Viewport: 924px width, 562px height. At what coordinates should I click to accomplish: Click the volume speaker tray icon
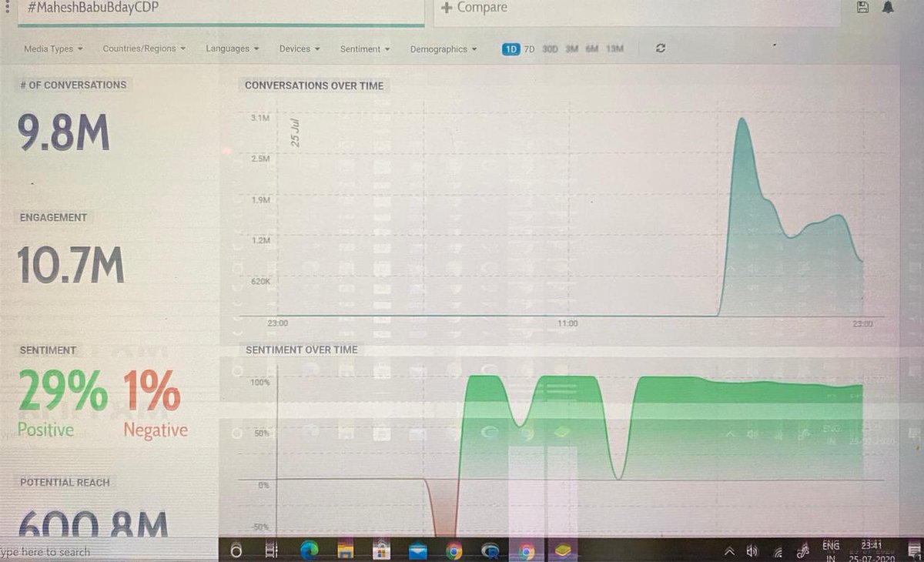tap(752, 551)
